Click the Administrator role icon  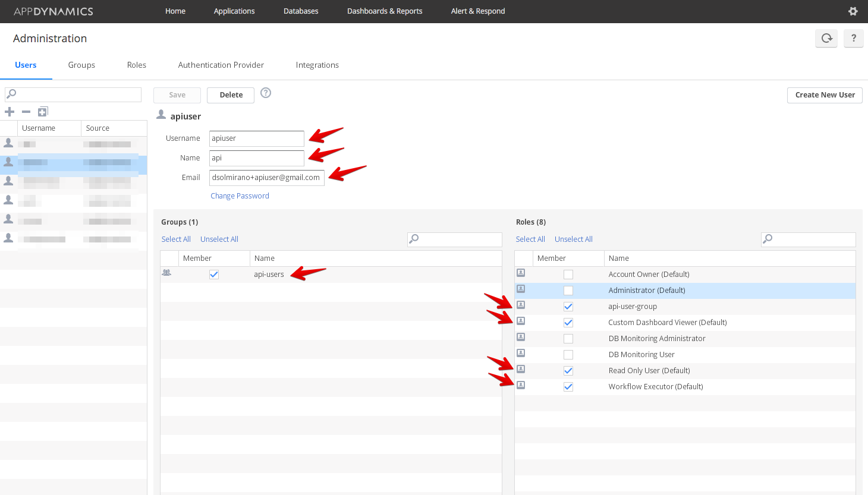(521, 289)
